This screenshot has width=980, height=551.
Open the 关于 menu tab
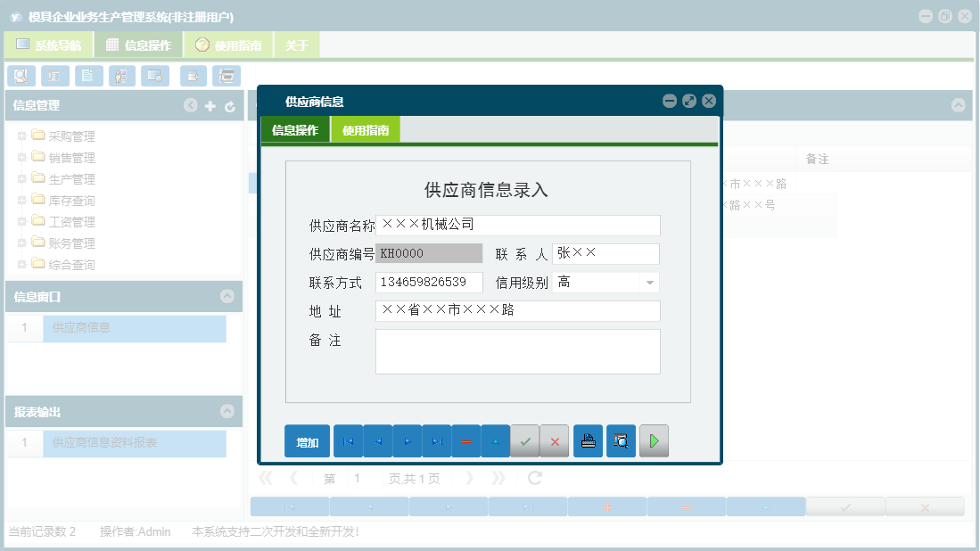coord(297,45)
